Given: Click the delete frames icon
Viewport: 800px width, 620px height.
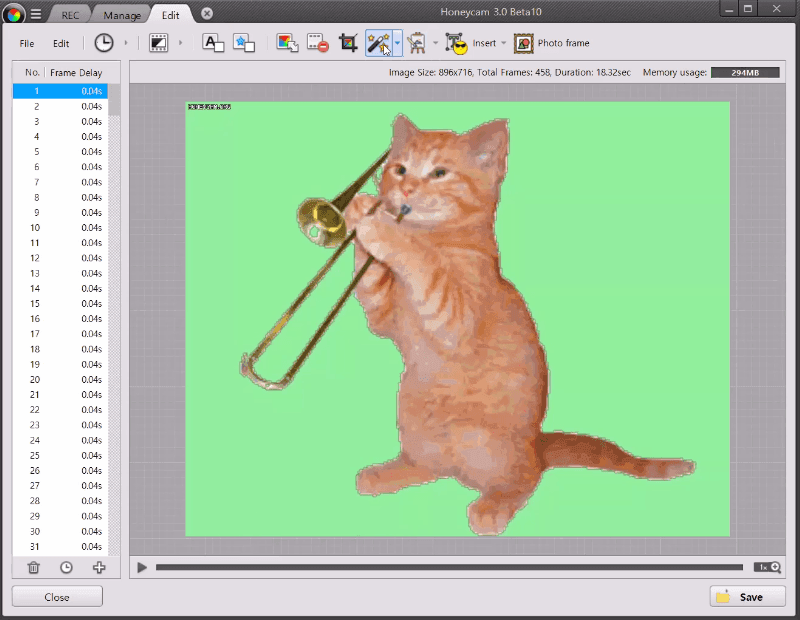Looking at the screenshot, I should pos(318,43).
